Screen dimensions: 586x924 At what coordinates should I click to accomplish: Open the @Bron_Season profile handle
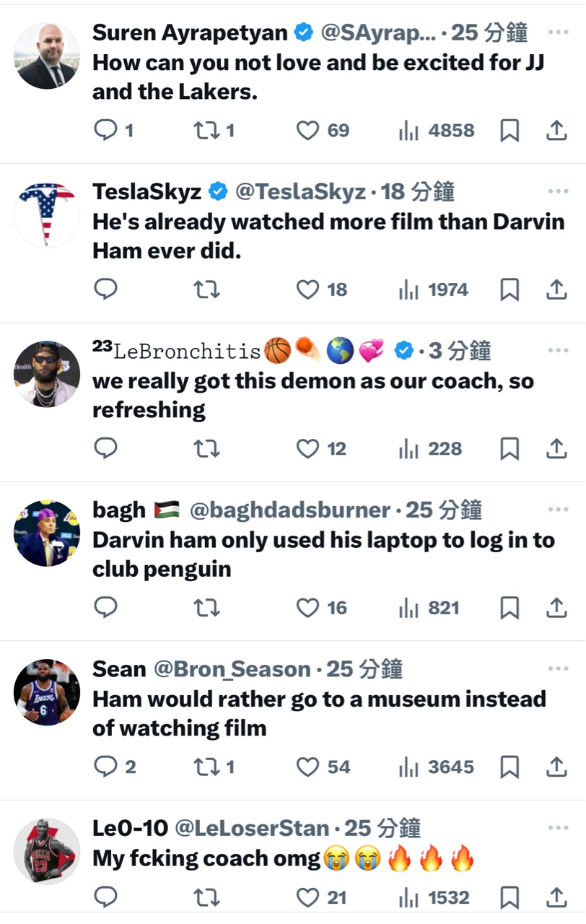click(x=232, y=669)
